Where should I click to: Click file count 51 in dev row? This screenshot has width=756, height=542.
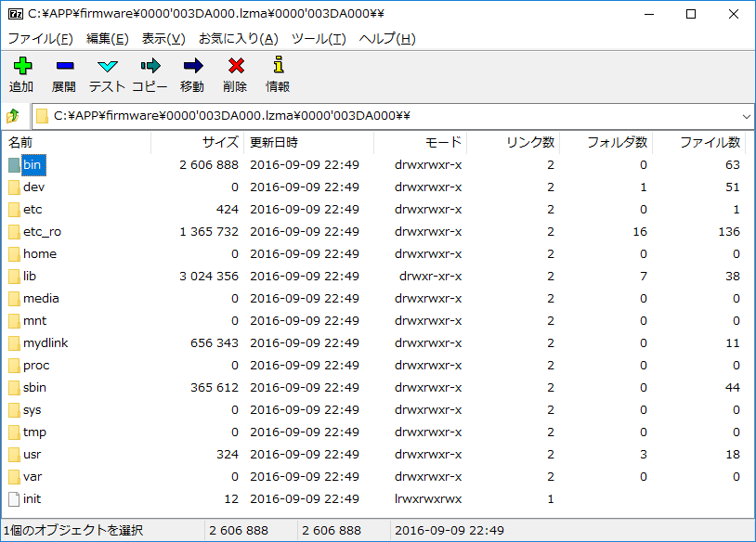pos(733,187)
